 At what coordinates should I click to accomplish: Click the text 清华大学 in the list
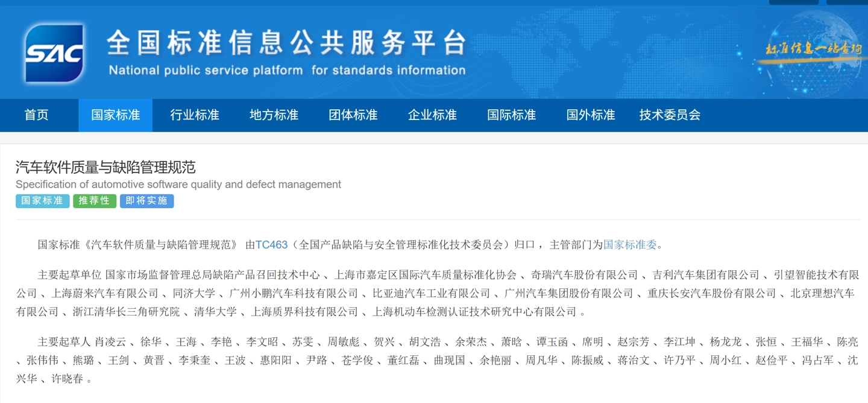pos(215,312)
